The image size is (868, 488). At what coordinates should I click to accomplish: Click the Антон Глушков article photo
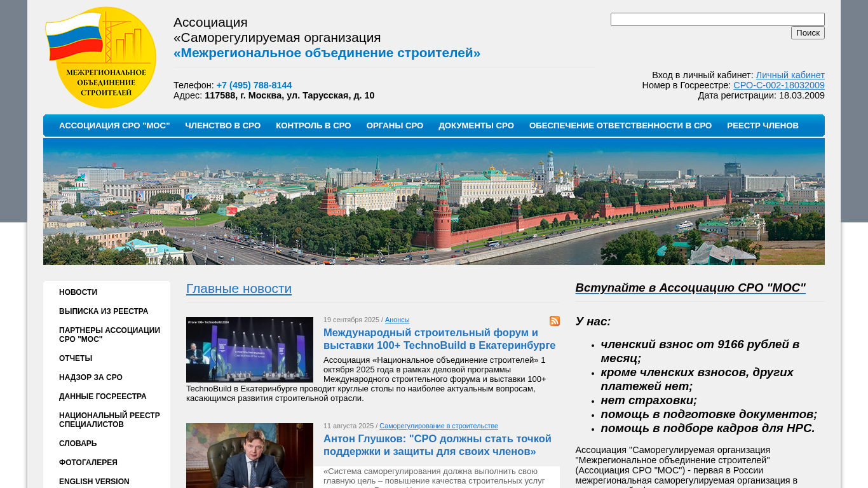pyautogui.click(x=250, y=456)
